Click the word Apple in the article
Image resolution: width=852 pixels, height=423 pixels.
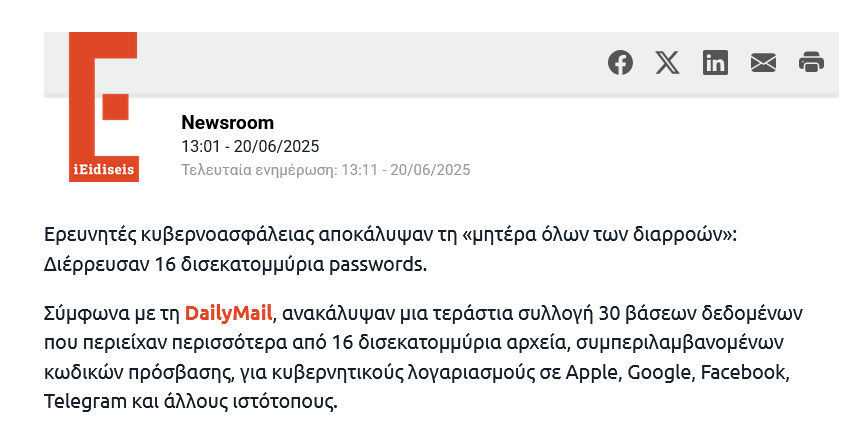pyautogui.click(x=594, y=373)
